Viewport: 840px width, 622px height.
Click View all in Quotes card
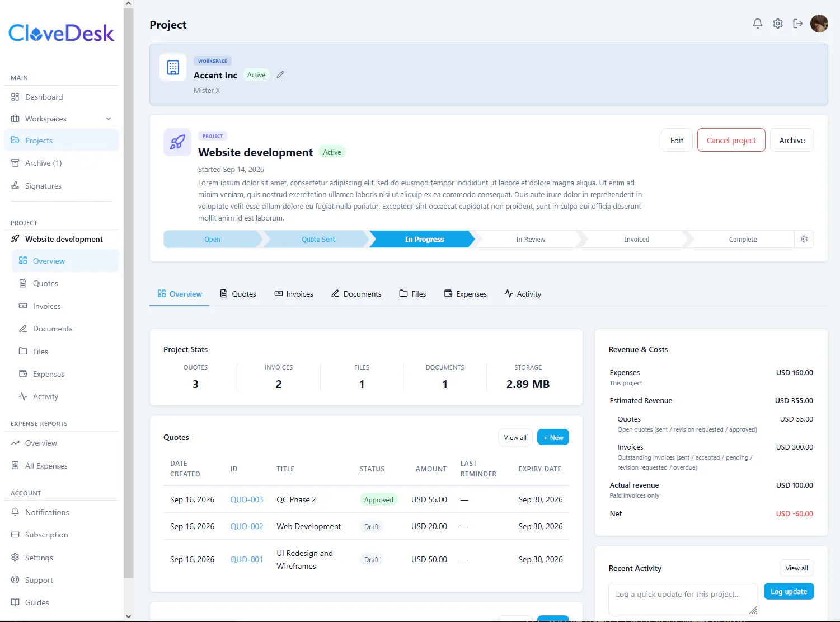pos(515,437)
